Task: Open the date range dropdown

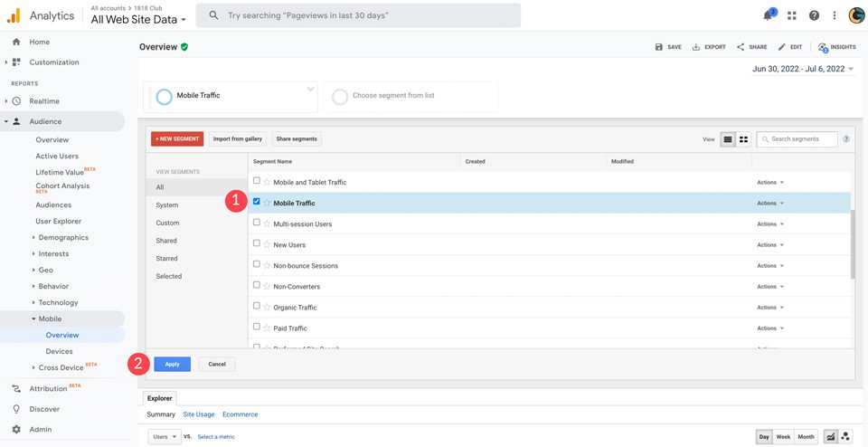Action: coord(802,69)
